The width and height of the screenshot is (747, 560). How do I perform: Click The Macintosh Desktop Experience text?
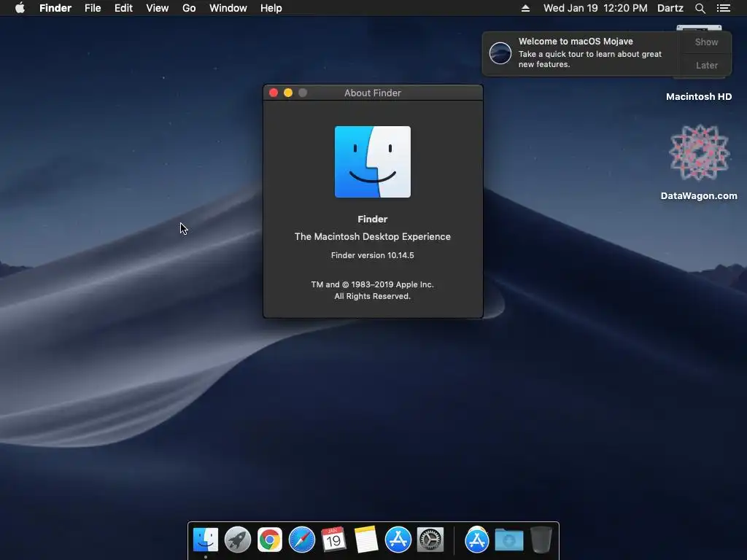point(373,237)
